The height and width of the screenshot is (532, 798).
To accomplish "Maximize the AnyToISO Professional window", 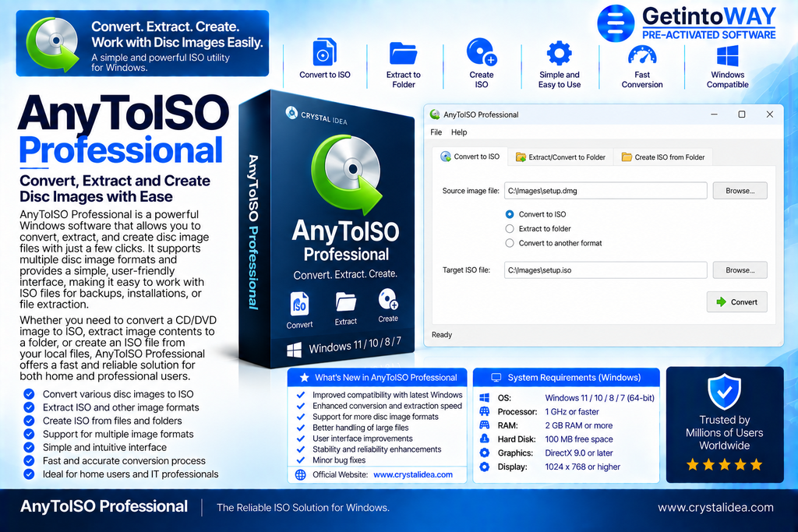I will [x=742, y=115].
